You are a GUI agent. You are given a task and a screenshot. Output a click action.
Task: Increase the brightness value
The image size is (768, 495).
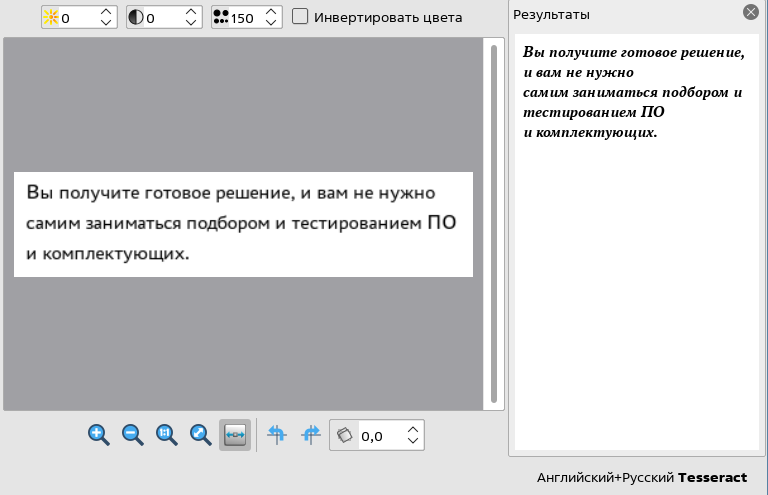[x=106, y=12]
